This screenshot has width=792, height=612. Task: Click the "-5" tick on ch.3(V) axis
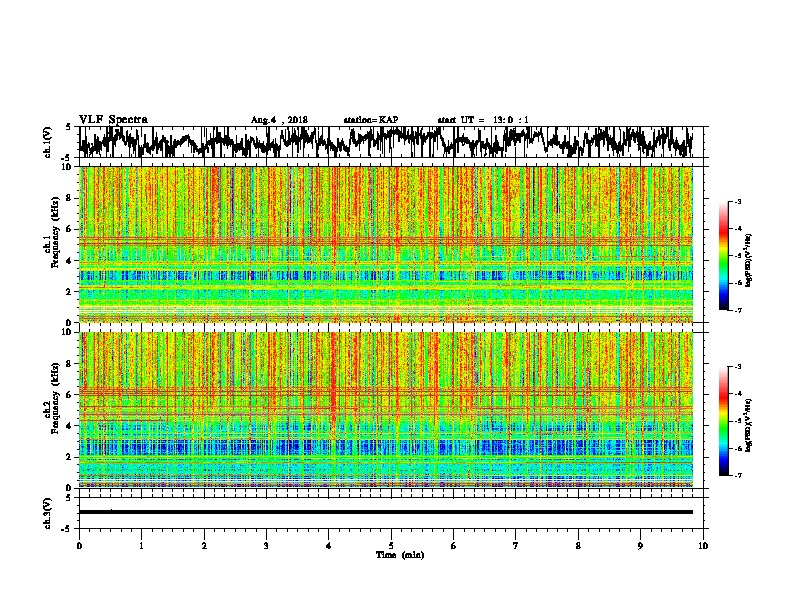[x=67, y=529]
